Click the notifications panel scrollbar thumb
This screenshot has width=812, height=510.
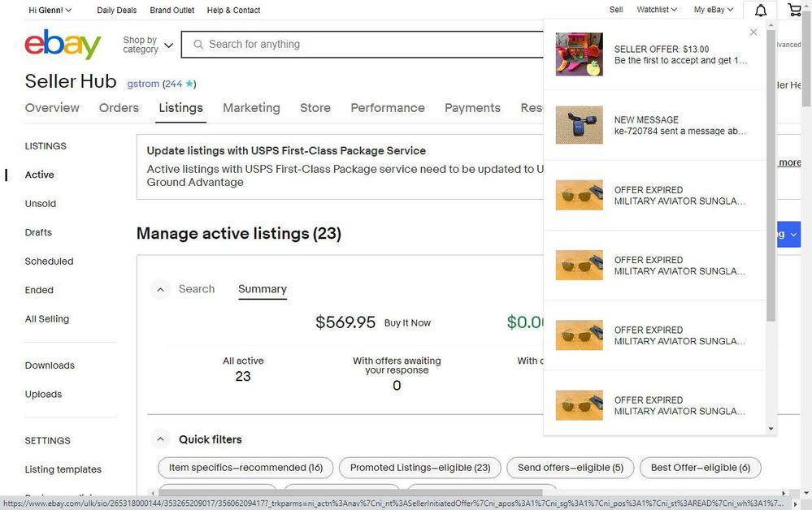(x=771, y=176)
